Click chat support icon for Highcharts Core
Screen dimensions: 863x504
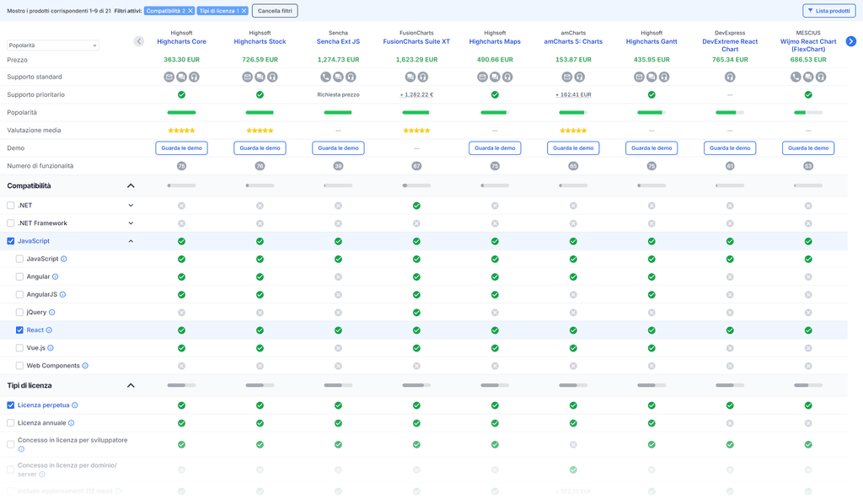pyautogui.click(x=182, y=77)
